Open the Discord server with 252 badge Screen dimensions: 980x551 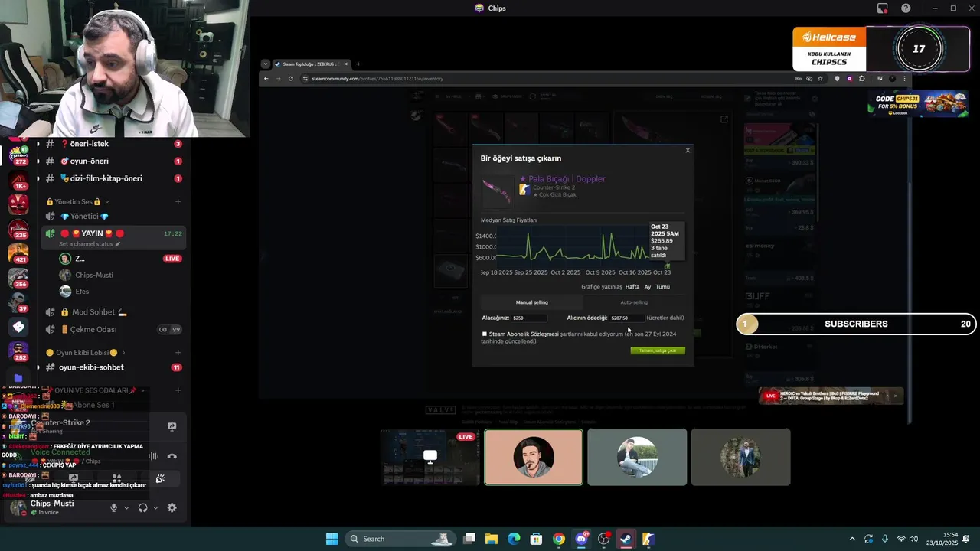[x=18, y=351]
